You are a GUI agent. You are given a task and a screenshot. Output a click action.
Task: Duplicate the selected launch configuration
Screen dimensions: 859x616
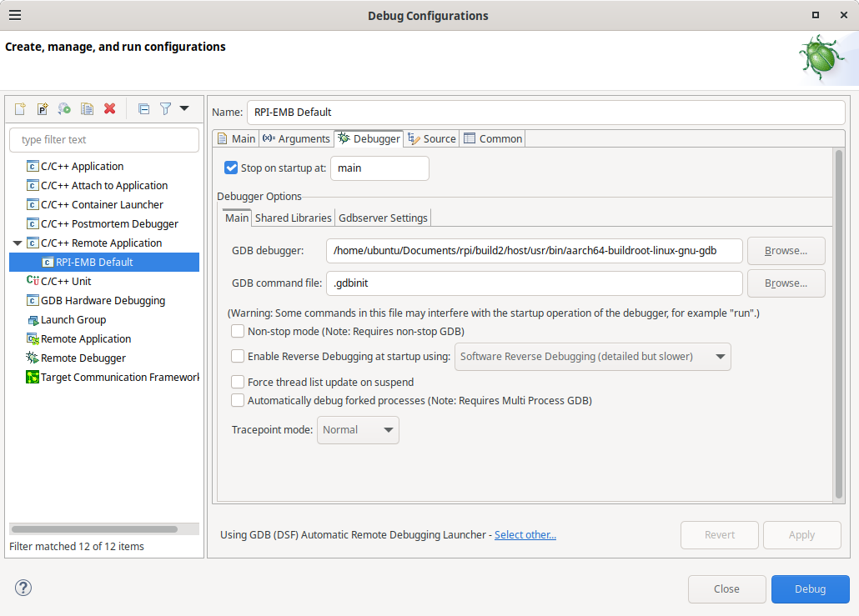(x=87, y=109)
